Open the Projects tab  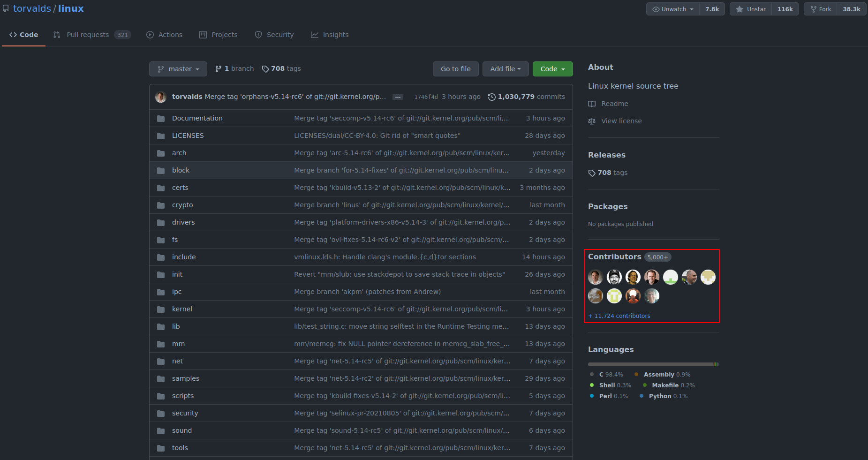[x=219, y=35]
